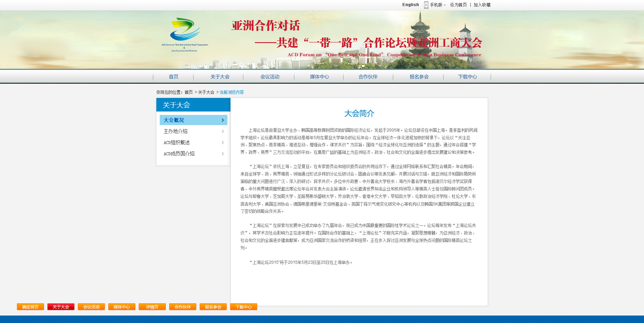Click orange 报名参会 button at bottom
Image resolution: width=644 pixels, height=323 pixels.
click(213, 307)
